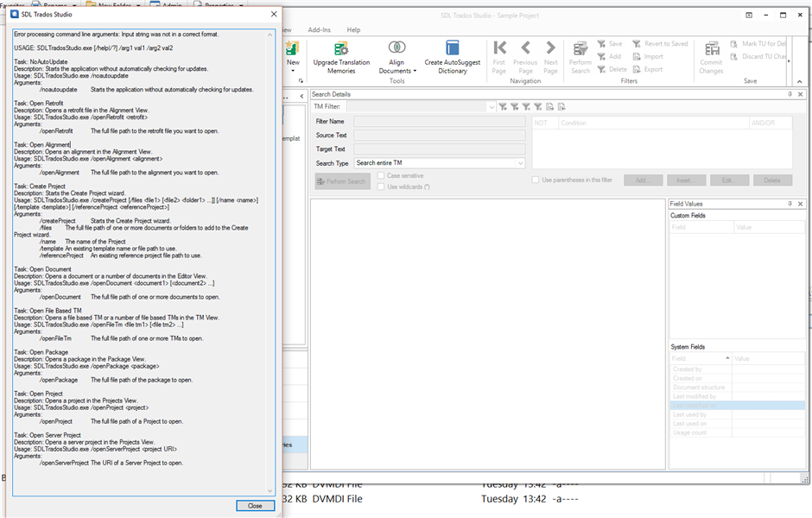Open the Help ribbon tab
The height and width of the screenshot is (518, 812).
[x=353, y=29]
